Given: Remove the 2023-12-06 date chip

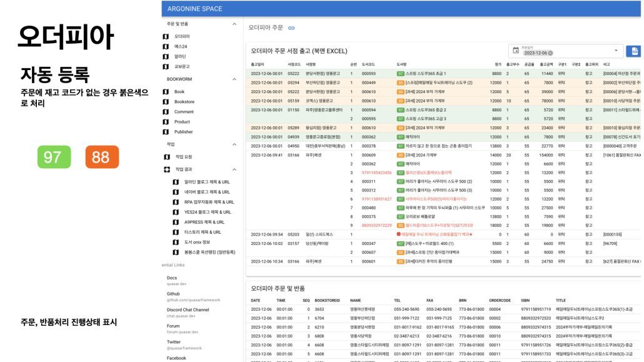Looking at the screenshot, I should click(550, 53).
